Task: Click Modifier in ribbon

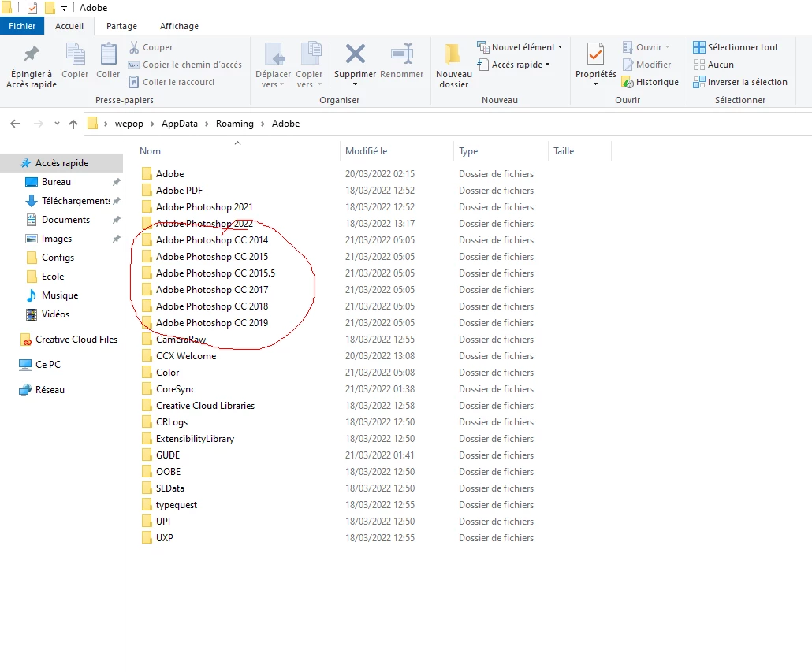Action: (x=646, y=65)
